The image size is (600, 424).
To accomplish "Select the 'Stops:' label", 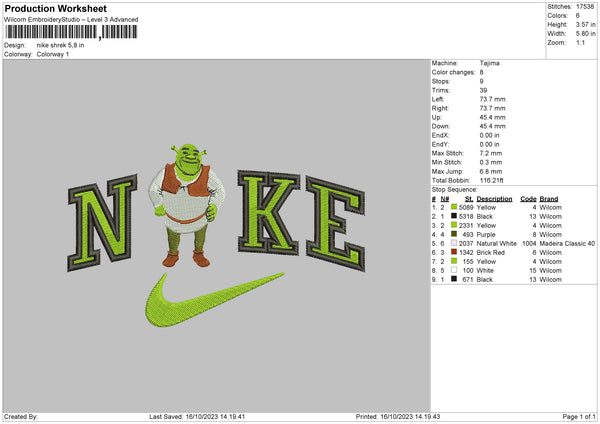I will point(441,81).
